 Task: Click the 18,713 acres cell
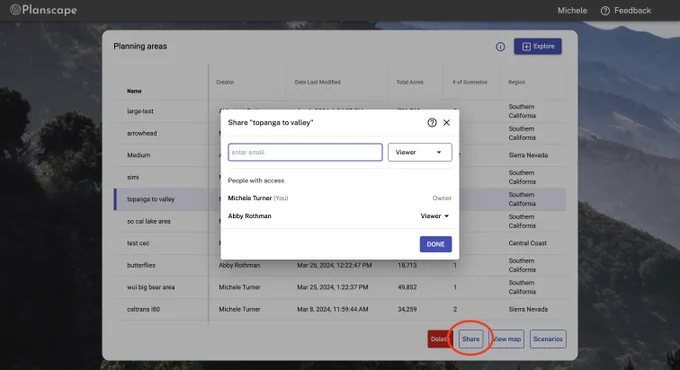pyautogui.click(x=407, y=265)
